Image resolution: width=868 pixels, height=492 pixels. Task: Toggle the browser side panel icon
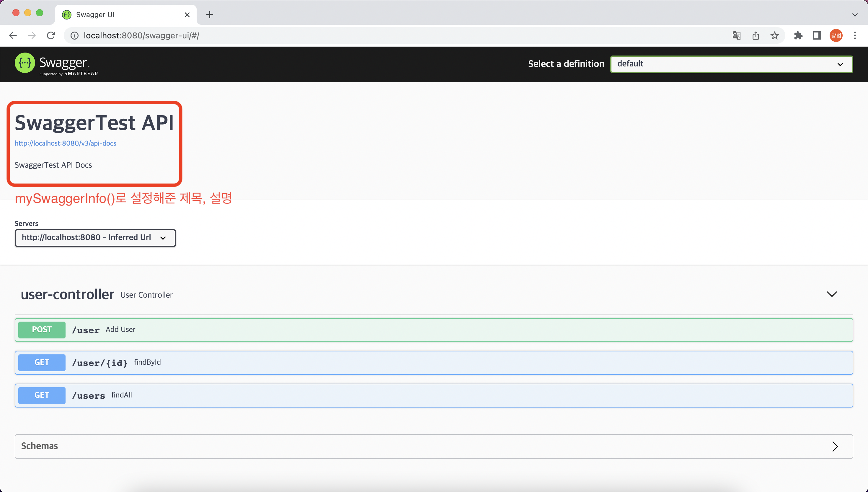tap(817, 35)
